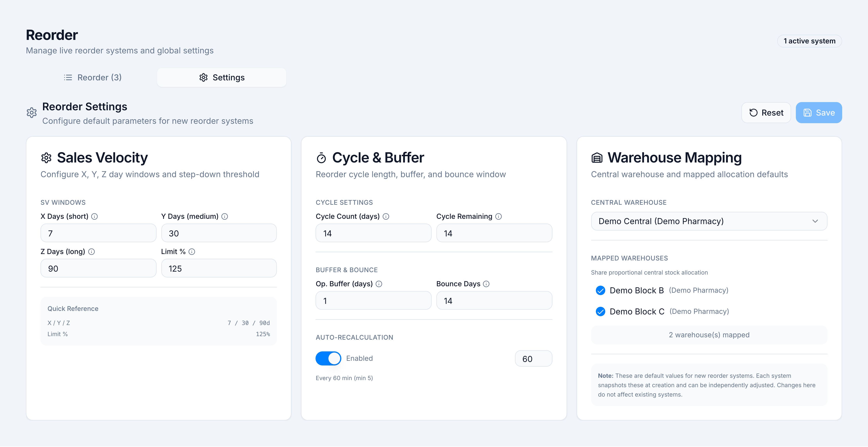Select the Bounce Days input field
The width and height of the screenshot is (868, 447).
[494, 300]
